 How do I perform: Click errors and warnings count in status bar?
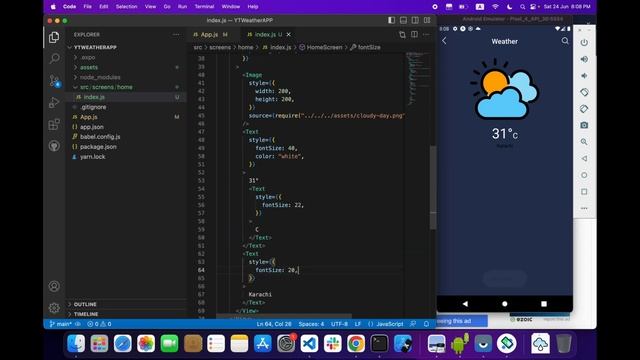point(99,324)
